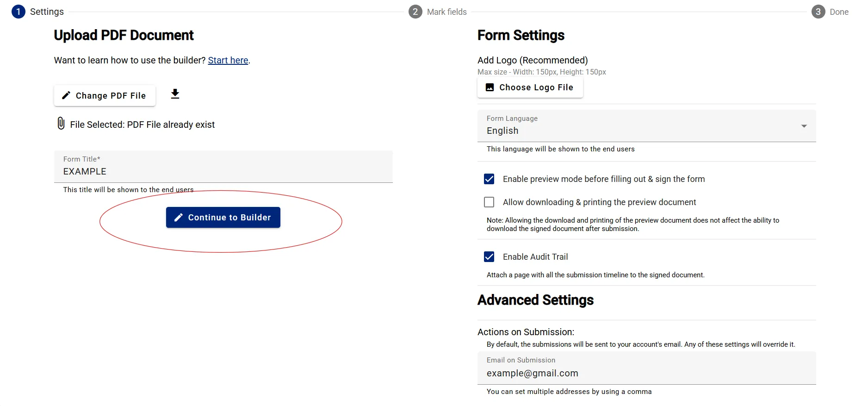Screen dimensions: 868x406
Task: Enable downloading & printing preview document checkbox
Action: point(489,202)
